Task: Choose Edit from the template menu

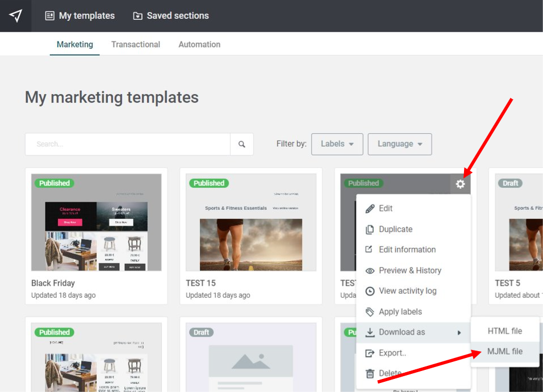Action: coord(413,208)
